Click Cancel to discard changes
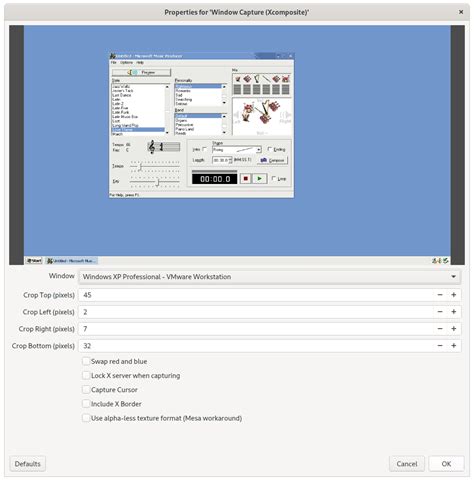 (407, 464)
